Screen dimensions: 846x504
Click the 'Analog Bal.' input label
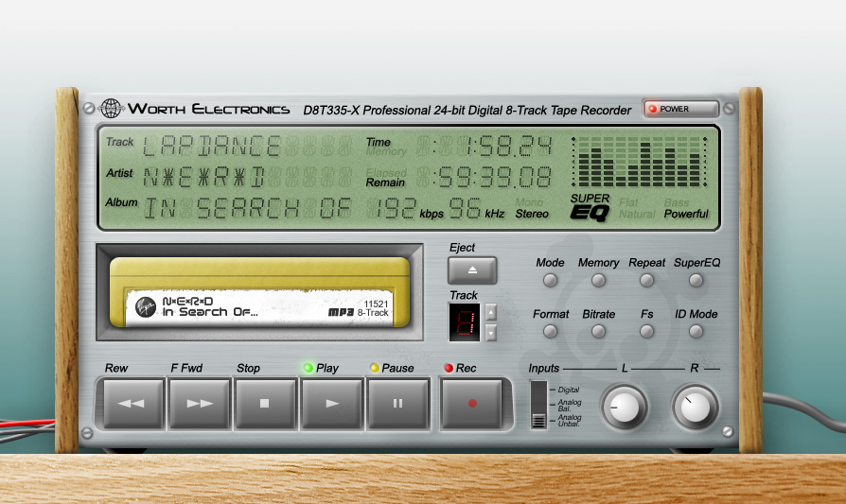pos(570,406)
